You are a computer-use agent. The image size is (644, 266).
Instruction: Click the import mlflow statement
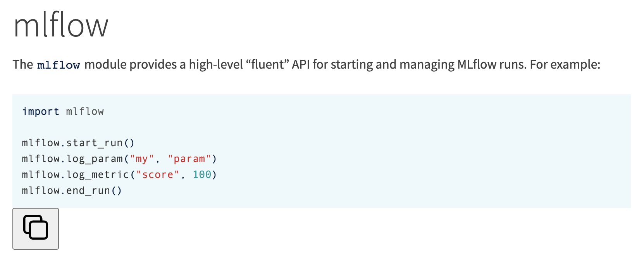63,111
